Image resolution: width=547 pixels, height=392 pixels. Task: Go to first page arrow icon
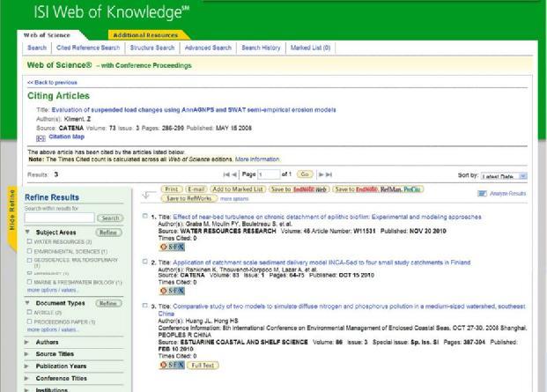tap(226, 174)
